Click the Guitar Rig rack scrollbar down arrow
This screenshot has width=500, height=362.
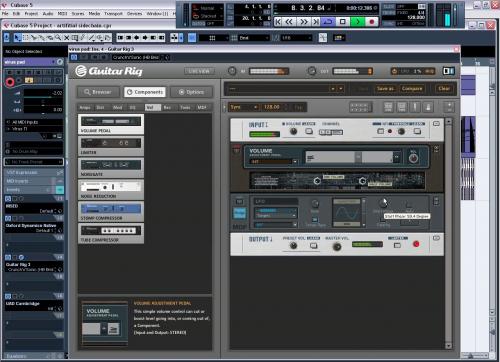point(448,346)
